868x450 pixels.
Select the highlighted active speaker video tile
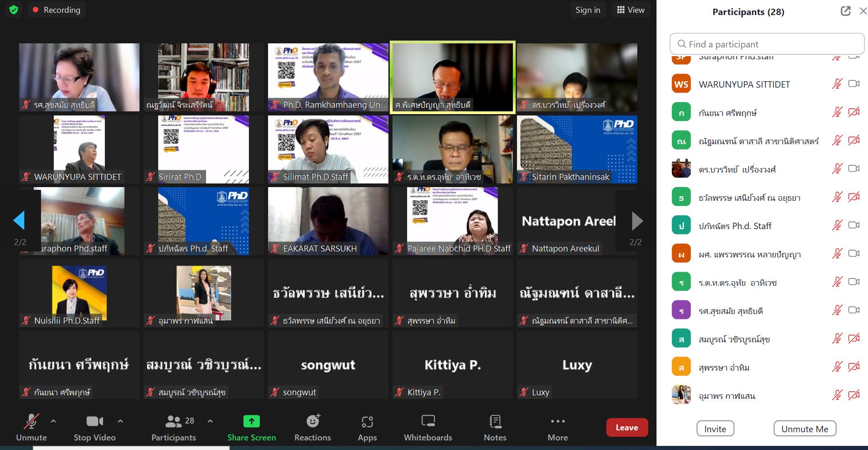point(453,77)
